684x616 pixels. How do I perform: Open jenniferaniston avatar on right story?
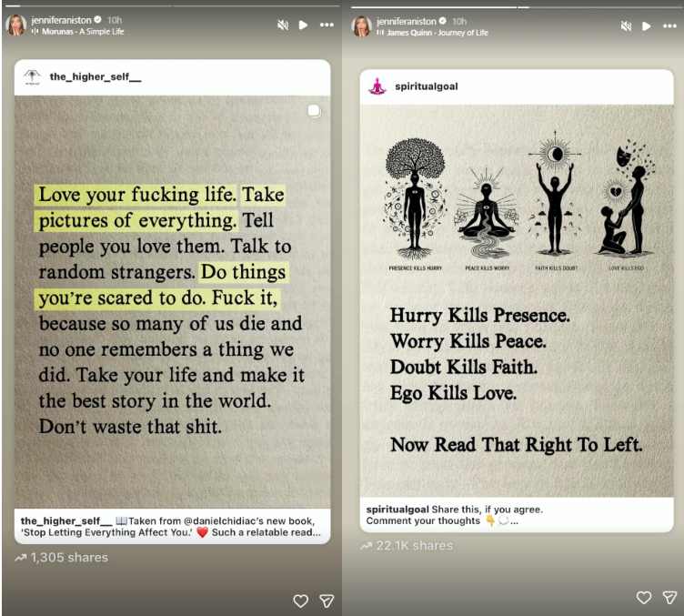click(362, 26)
